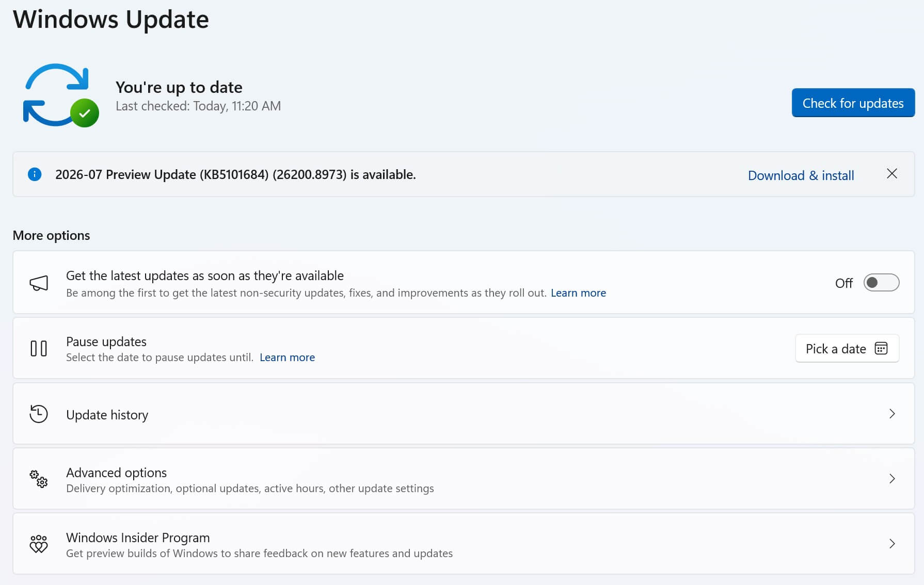Click the 'Delivery optimization, optional updates' description
924x585 pixels.
click(x=250, y=488)
